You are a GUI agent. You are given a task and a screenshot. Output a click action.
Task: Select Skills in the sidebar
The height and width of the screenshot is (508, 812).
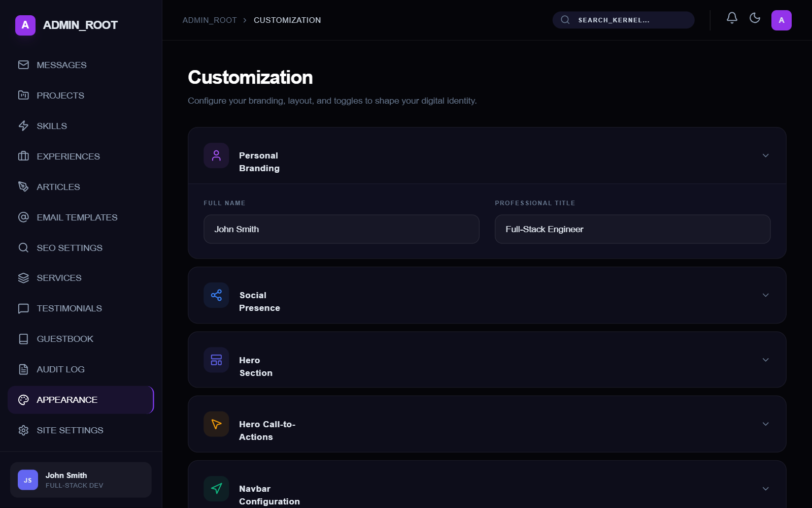click(x=81, y=126)
